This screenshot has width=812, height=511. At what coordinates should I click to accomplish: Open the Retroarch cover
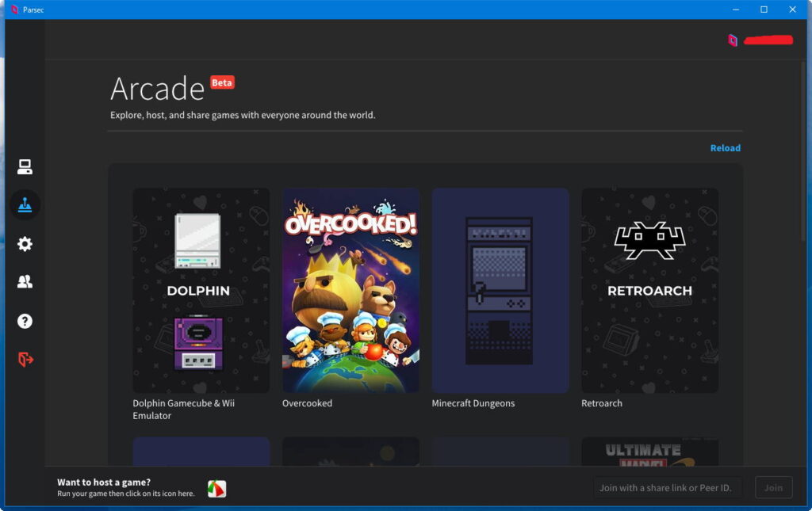[650, 290]
